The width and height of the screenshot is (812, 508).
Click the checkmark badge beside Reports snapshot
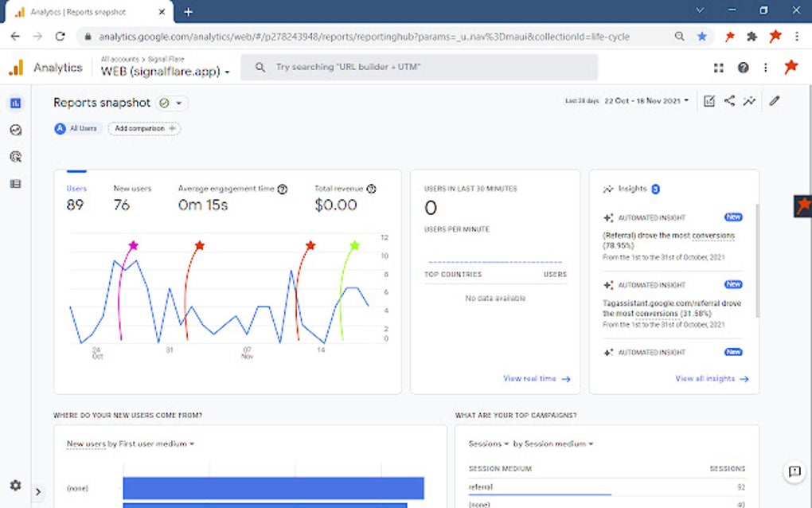tap(164, 103)
